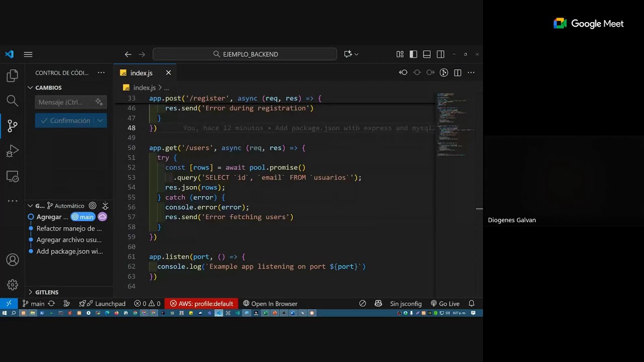Click the fetch icon in graph header

pyautogui.click(x=105, y=206)
